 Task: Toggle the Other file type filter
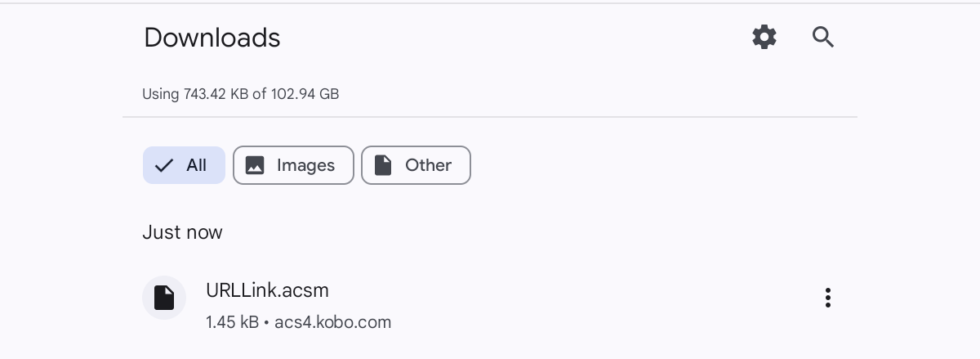pyautogui.click(x=416, y=165)
